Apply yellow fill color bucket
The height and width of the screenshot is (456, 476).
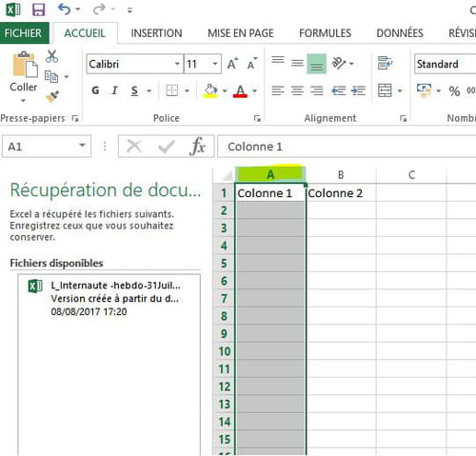(x=210, y=90)
